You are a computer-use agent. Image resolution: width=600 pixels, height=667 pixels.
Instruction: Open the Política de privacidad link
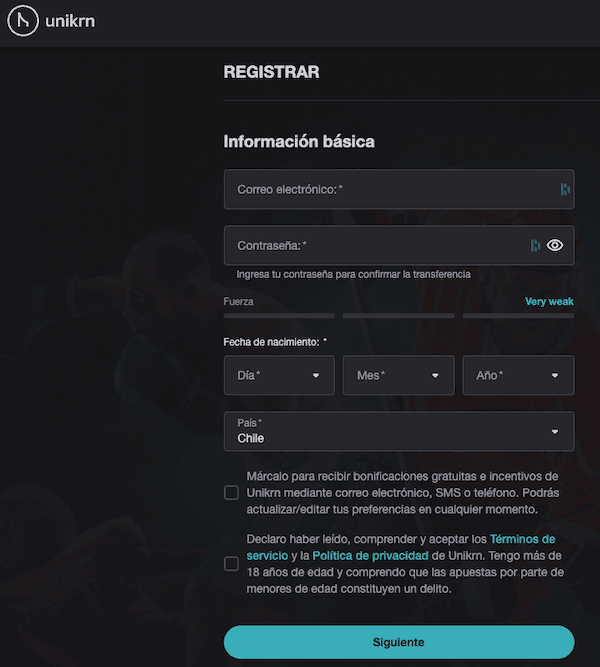370,556
